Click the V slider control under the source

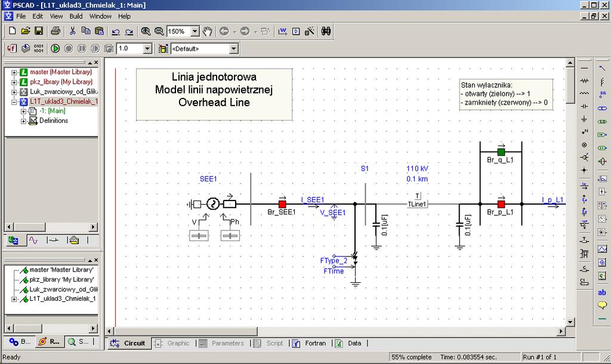tap(199, 236)
